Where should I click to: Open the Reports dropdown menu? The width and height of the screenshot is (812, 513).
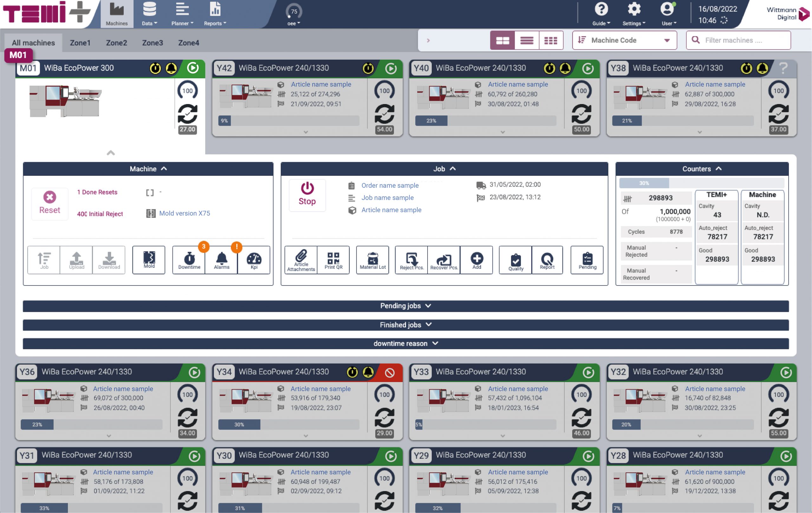click(215, 14)
